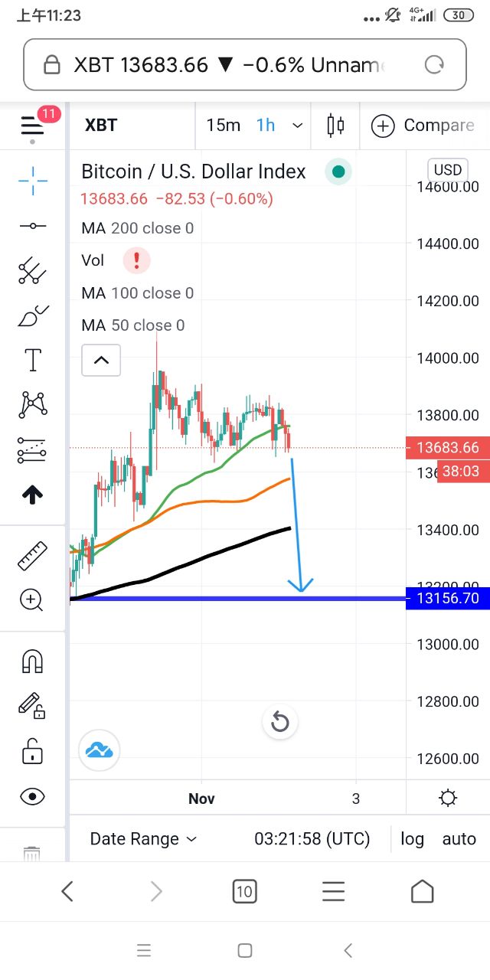Click the zoom in magnifier tool

33,600
